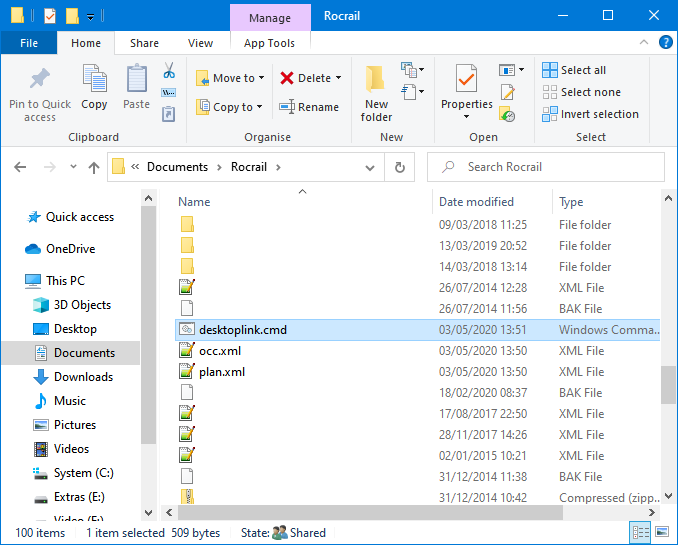Sort by Date modified column header
Viewport: 678px width, 545px height.
[x=476, y=202]
